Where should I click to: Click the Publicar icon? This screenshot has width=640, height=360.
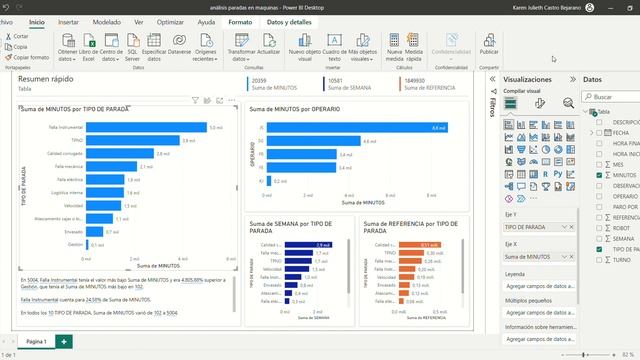(x=489, y=41)
